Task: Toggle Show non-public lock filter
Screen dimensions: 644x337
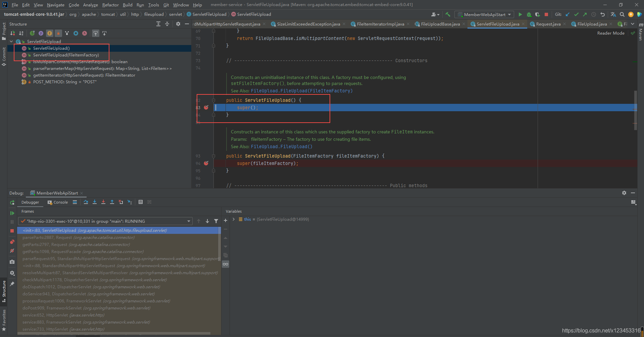Action: pos(58,33)
